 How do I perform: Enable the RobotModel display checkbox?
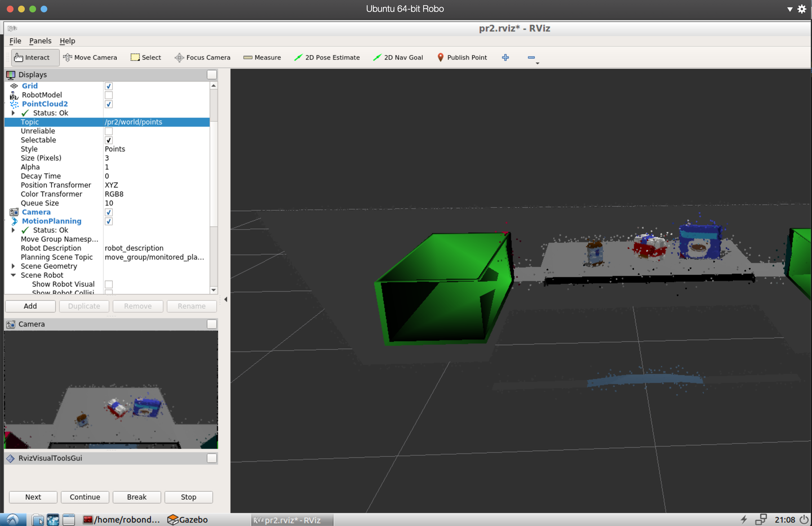[108, 95]
